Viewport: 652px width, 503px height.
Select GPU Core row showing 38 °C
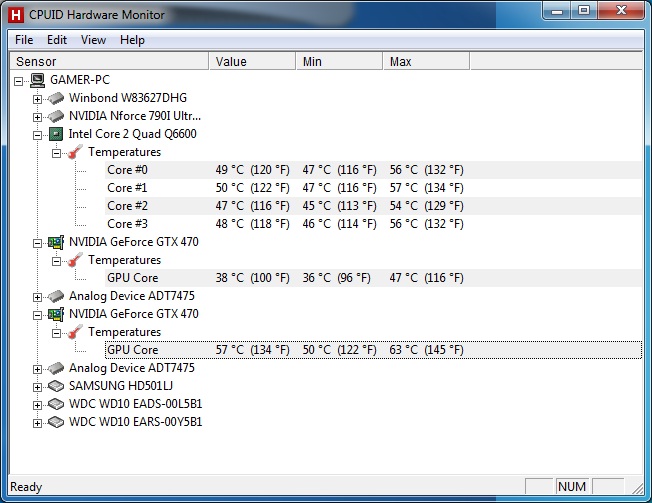pos(373,278)
